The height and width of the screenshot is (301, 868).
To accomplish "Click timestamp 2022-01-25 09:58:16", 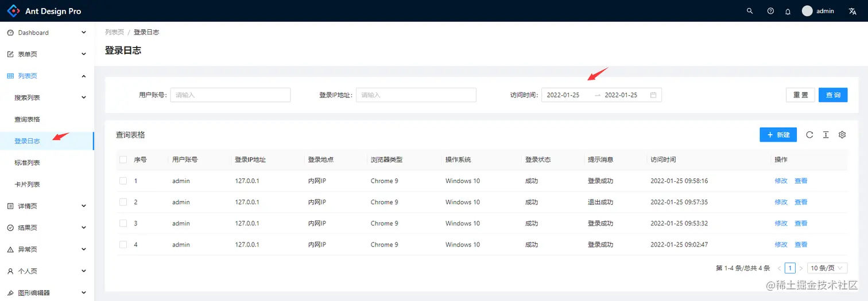I will (679, 181).
